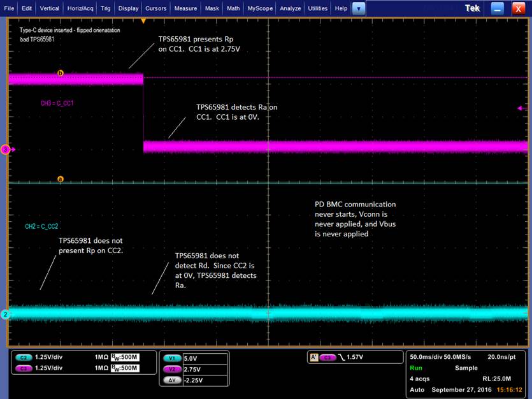Click the C3 channel badge in the channel readout
This screenshot has width=532, height=399.
tap(23, 368)
